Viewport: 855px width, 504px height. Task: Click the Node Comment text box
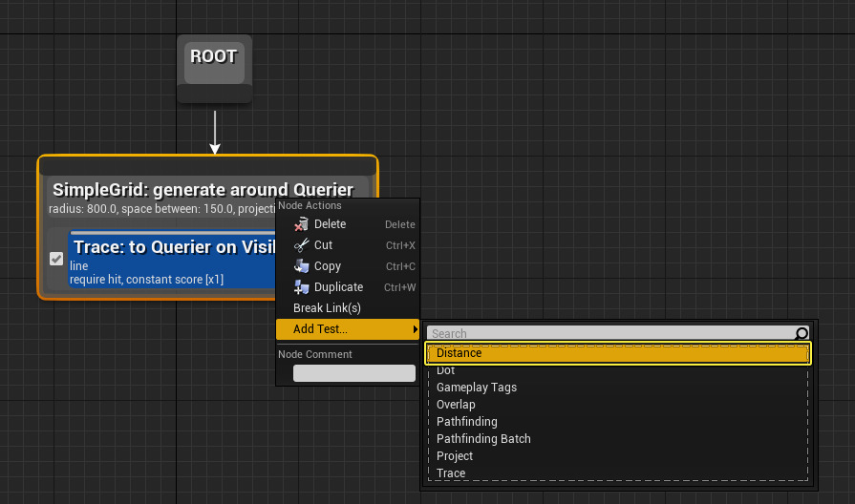point(353,373)
